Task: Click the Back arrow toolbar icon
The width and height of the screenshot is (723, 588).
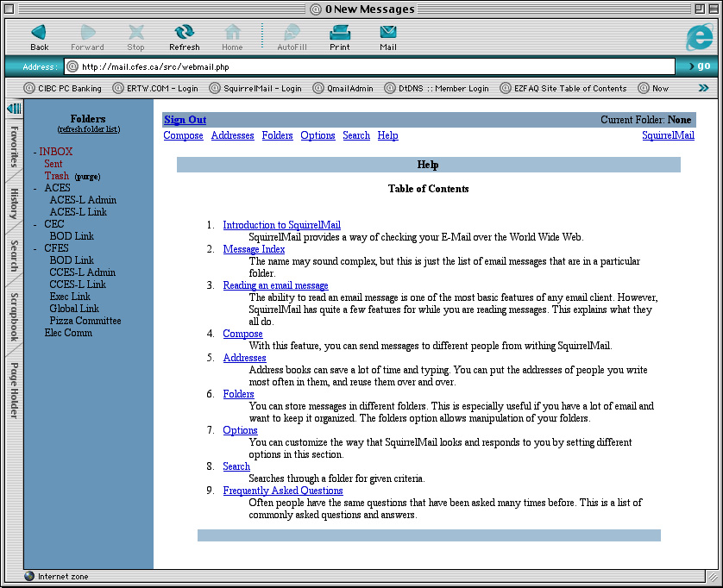Action: click(x=39, y=32)
